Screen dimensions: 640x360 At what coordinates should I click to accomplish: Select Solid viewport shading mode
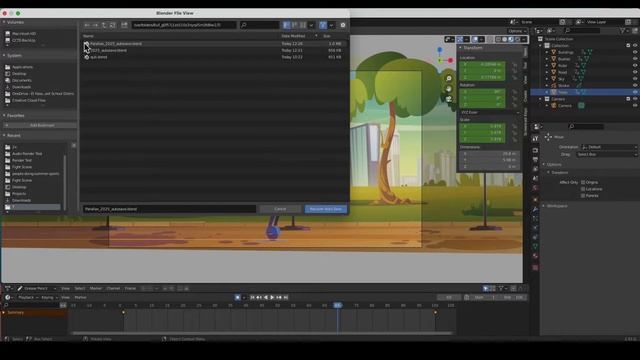[504, 40]
